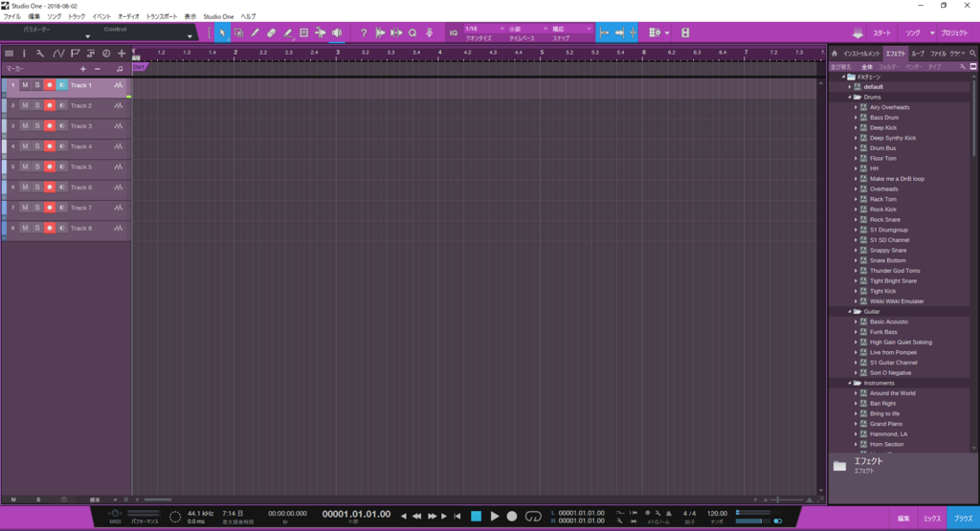Select the Mute tool in toolbar
This screenshot has height=531, width=980.
[303, 33]
